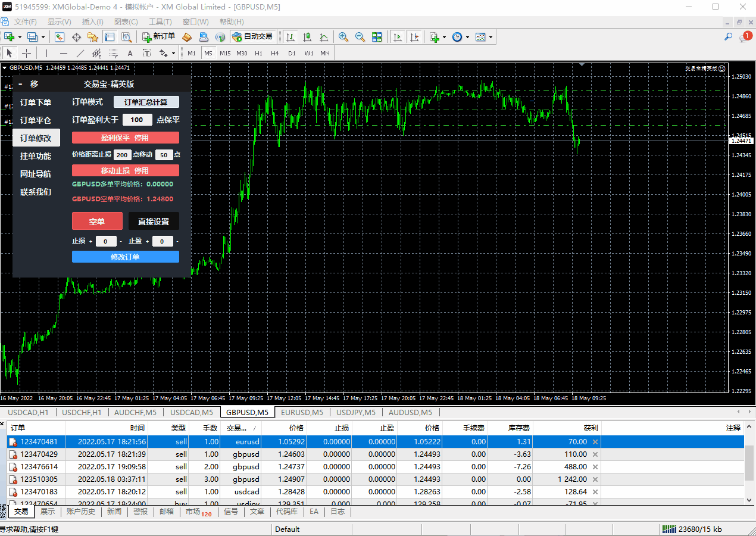Screen dimensions: 756x536
Task: Select the zoom in magnifier icon
Action: (343, 37)
